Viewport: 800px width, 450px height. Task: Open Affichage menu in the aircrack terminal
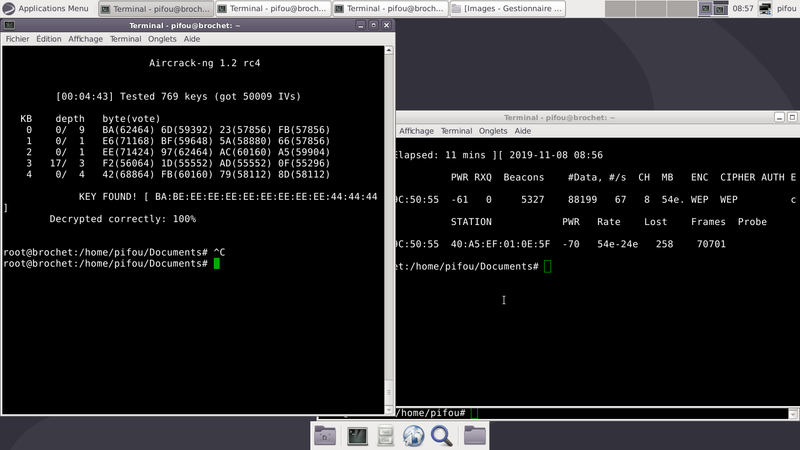tap(85, 39)
